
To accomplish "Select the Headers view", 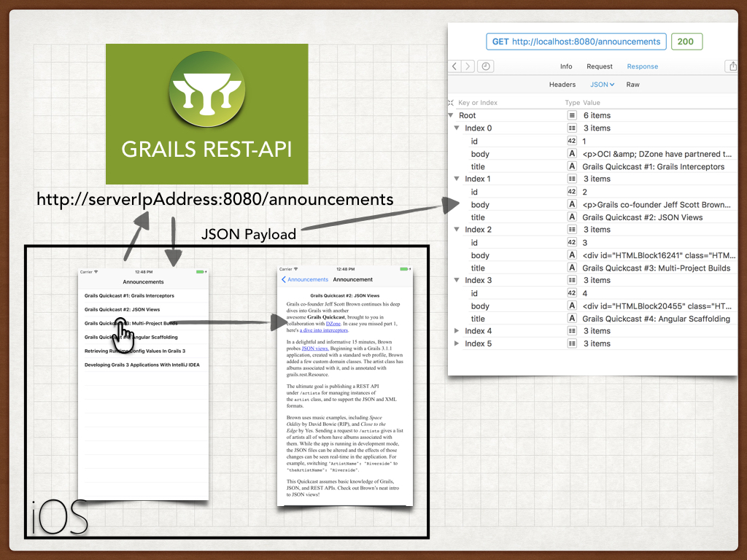I will coord(562,85).
